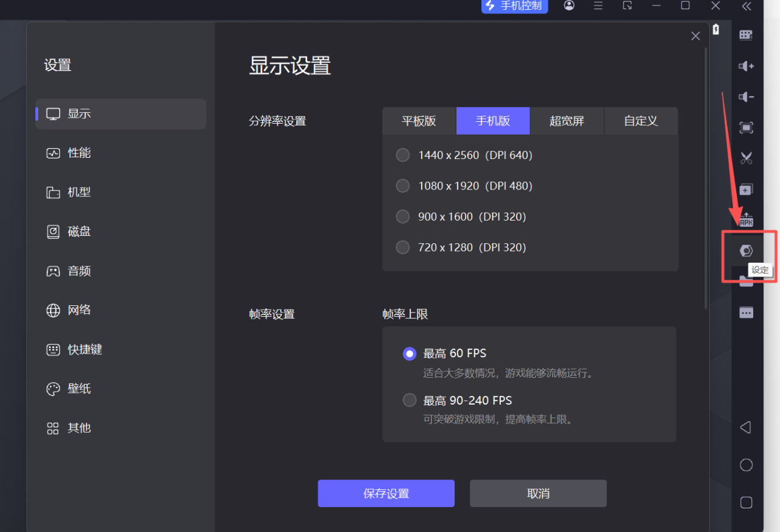Click the 保存设置 button
This screenshot has height=532, width=780.
click(x=386, y=493)
